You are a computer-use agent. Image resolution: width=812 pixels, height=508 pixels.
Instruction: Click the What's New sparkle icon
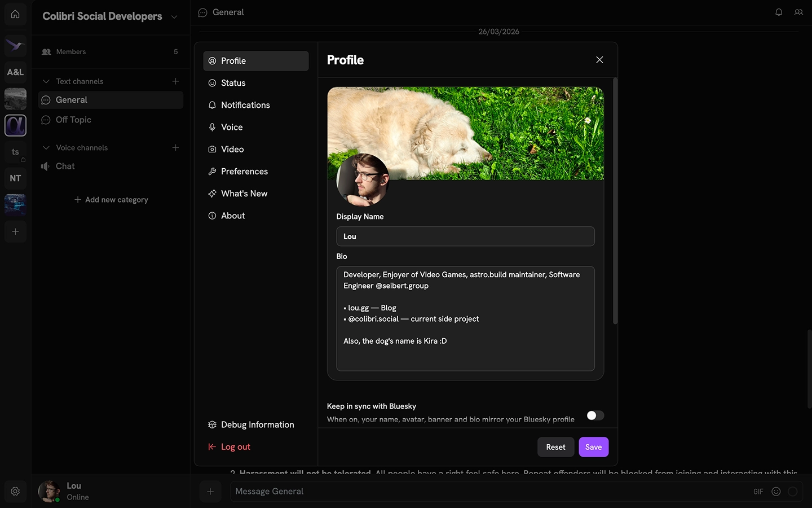click(212, 194)
